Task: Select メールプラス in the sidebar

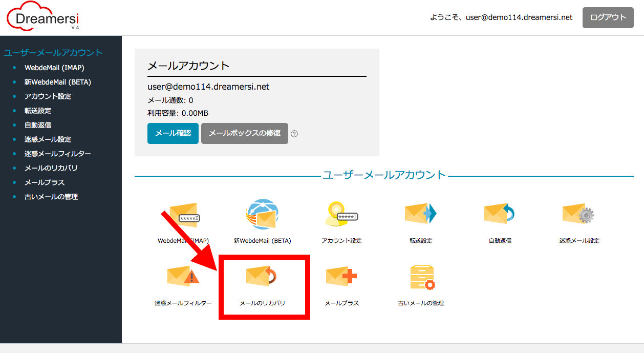Action: tap(45, 182)
